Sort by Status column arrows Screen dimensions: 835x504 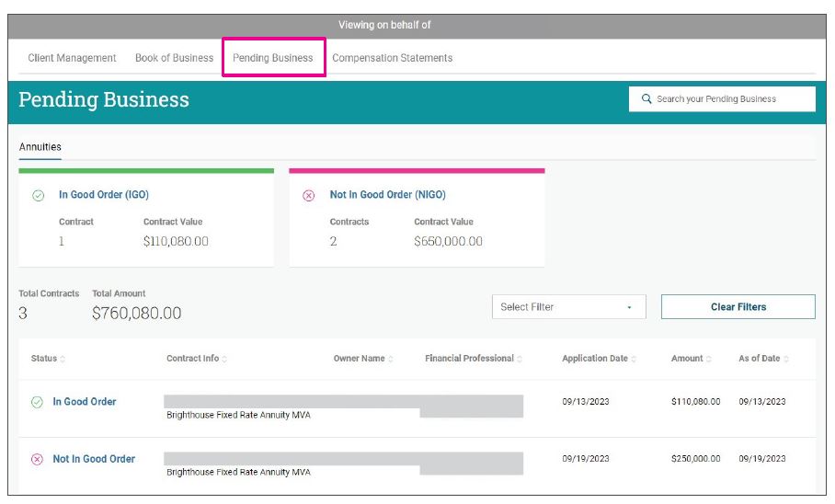63,359
